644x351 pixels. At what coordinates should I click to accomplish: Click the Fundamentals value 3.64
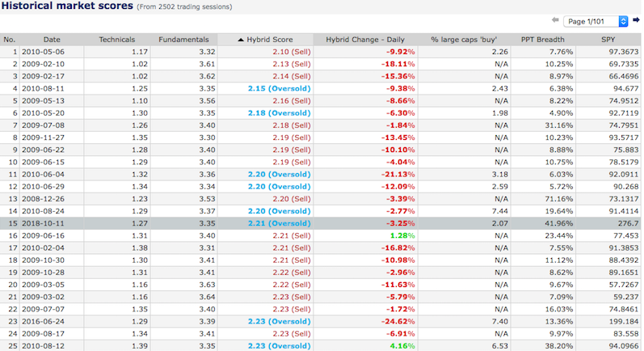click(x=207, y=297)
